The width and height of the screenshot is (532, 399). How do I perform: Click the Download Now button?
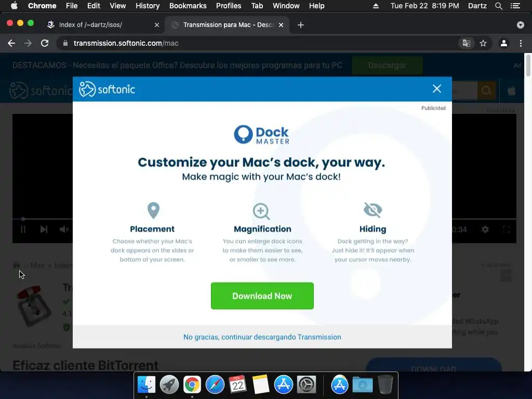pos(262,296)
